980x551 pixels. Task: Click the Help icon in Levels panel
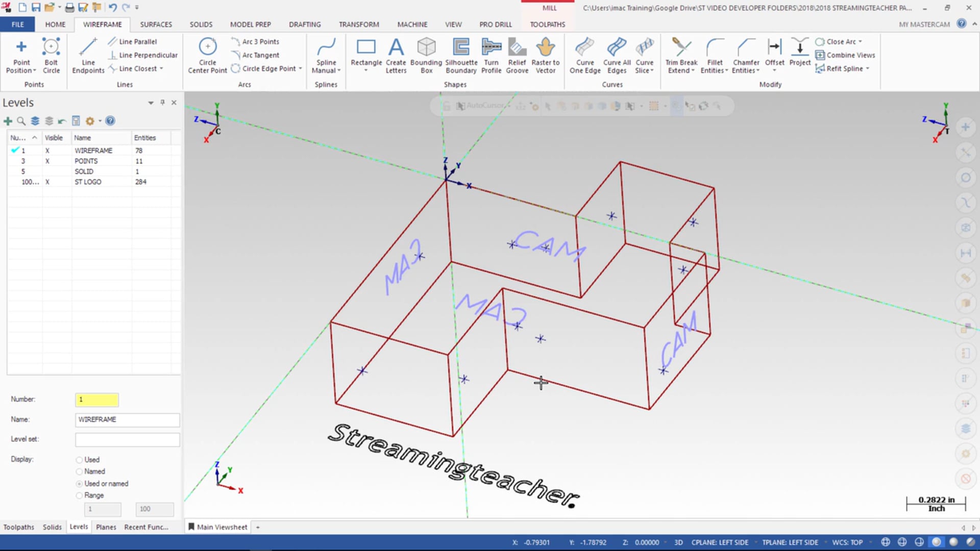click(109, 120)
